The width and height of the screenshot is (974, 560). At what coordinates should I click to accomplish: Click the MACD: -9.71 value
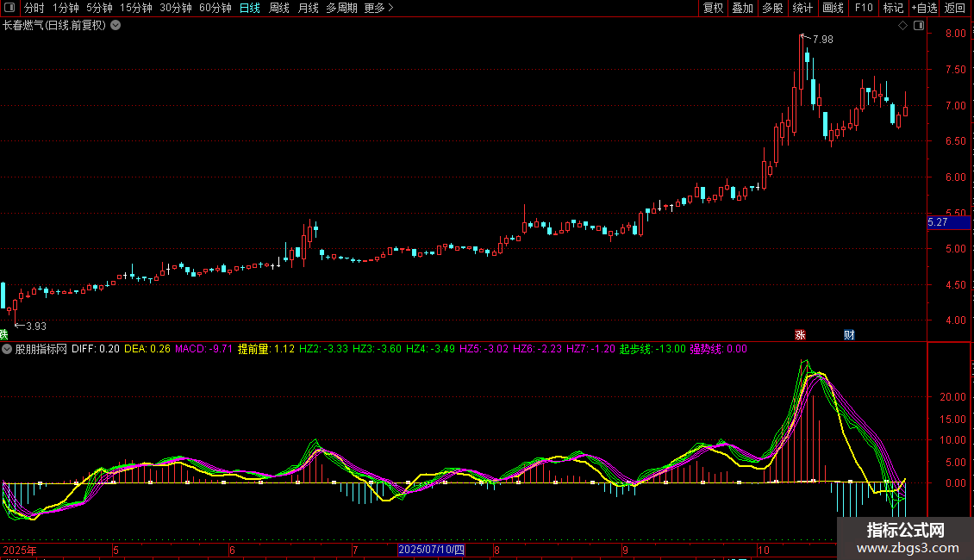[x=203, y=349]
